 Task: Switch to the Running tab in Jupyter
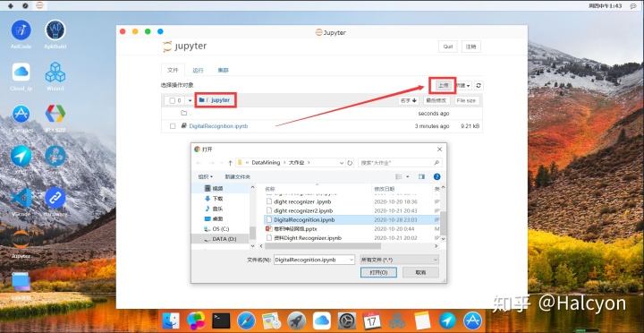tap(198, 71)
